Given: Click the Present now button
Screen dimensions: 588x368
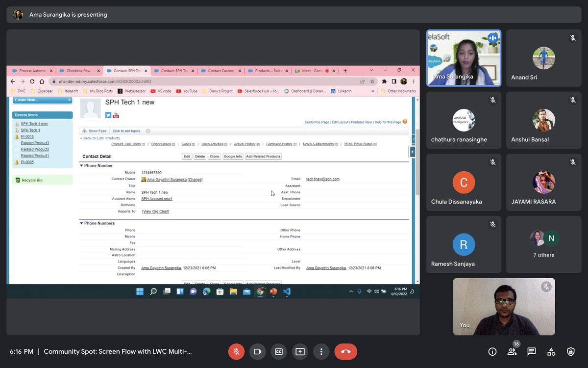Looking at the screenshot, I should point(300,351).
